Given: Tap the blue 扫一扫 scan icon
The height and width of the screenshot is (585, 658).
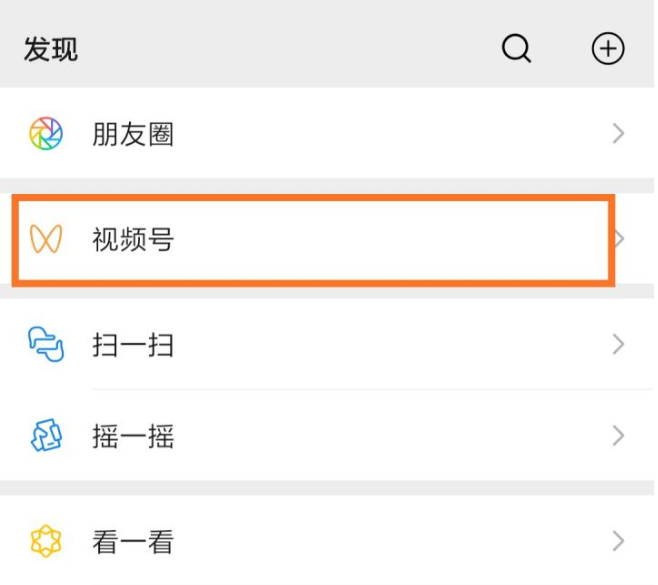Looking at the screenshot, I should click(x=46, y=346).
